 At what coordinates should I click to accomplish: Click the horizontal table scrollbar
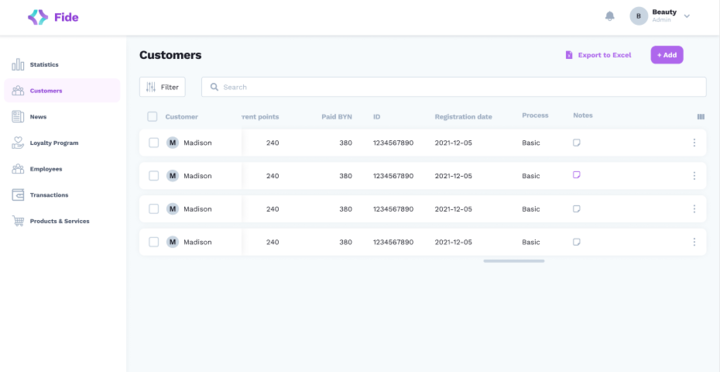514,261
